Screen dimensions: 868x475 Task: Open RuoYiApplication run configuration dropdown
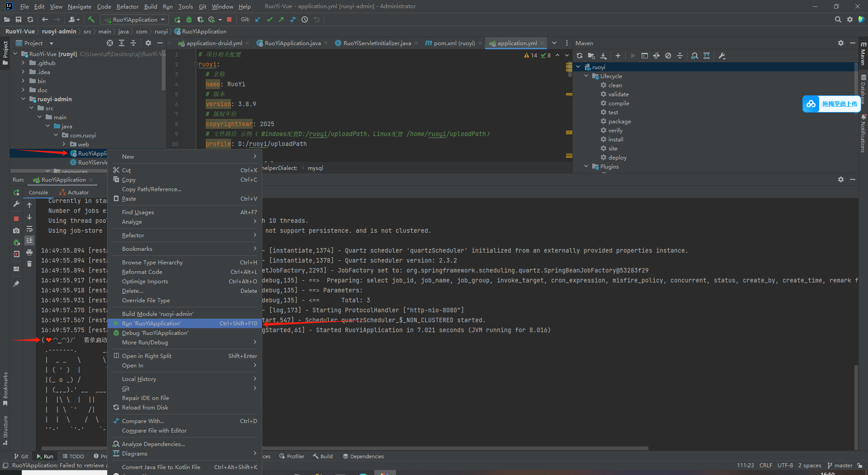pyautogui.click(x=134, y=19)
